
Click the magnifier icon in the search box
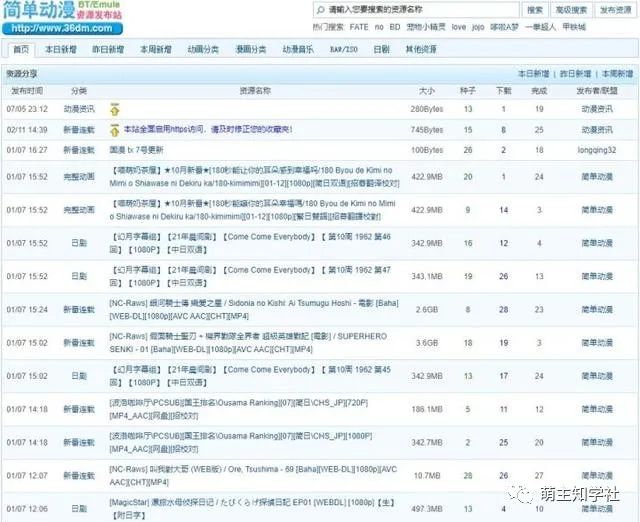point(321,10)
